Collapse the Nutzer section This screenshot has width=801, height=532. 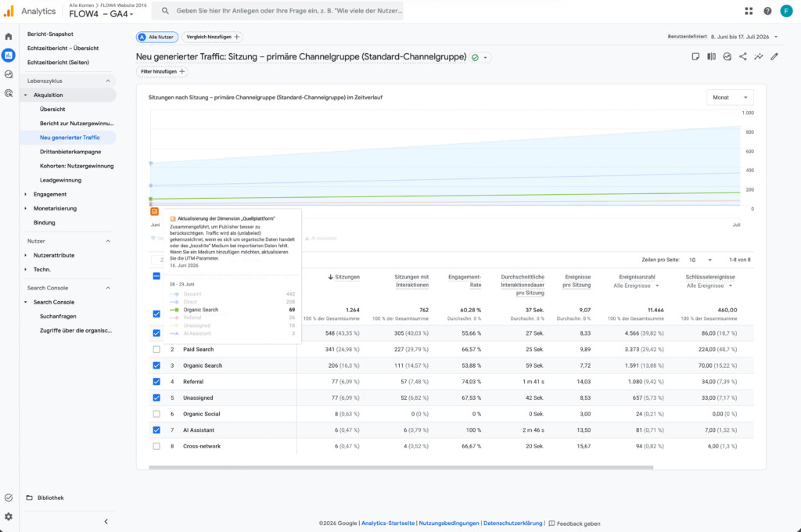click(108, 241)
